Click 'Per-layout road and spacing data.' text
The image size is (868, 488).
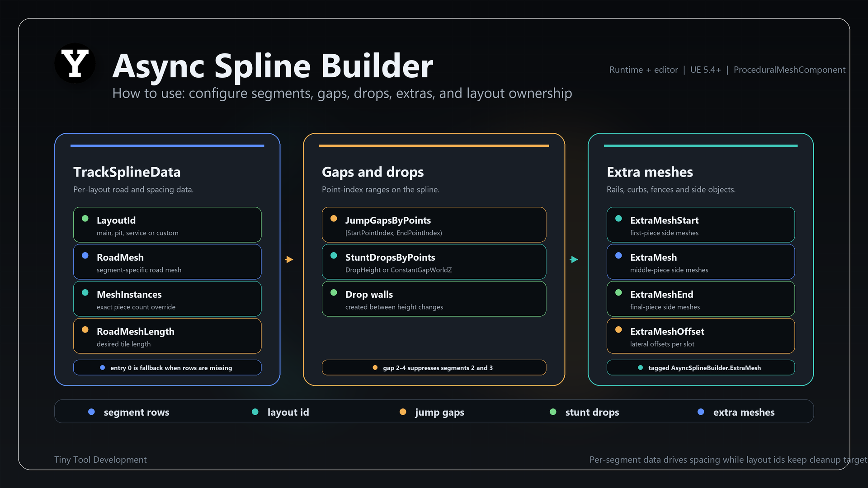(133, 189)
